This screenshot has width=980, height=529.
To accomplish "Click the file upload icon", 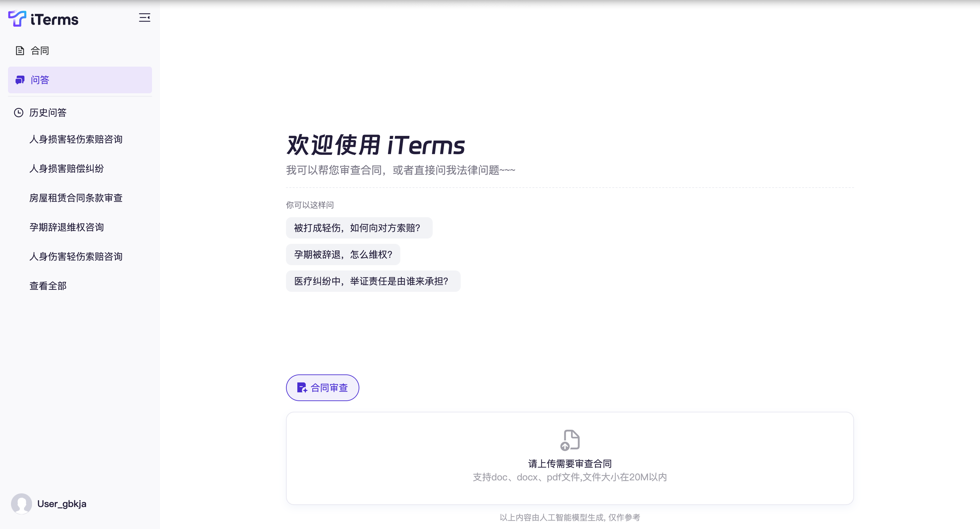I will (570, 440).
